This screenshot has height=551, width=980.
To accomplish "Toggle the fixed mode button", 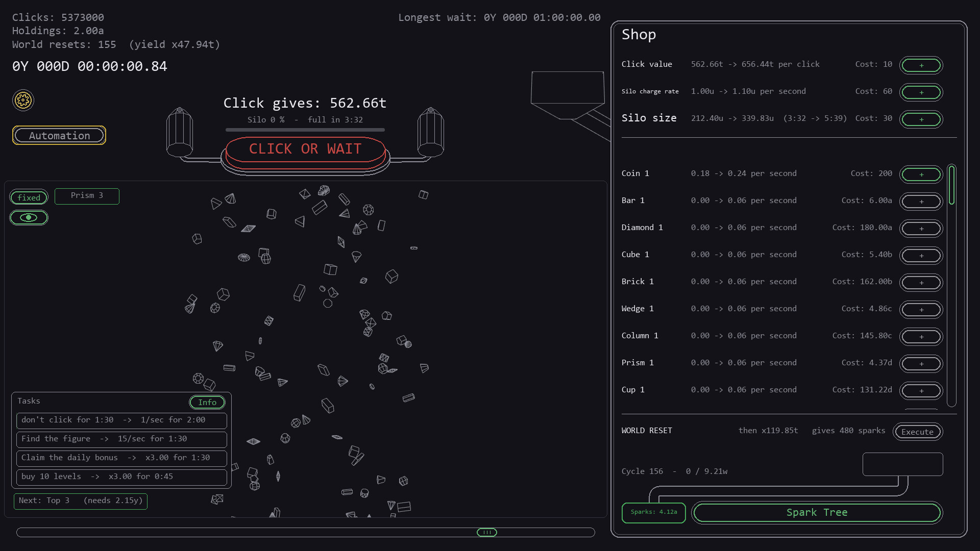I will tap(29, 197).
